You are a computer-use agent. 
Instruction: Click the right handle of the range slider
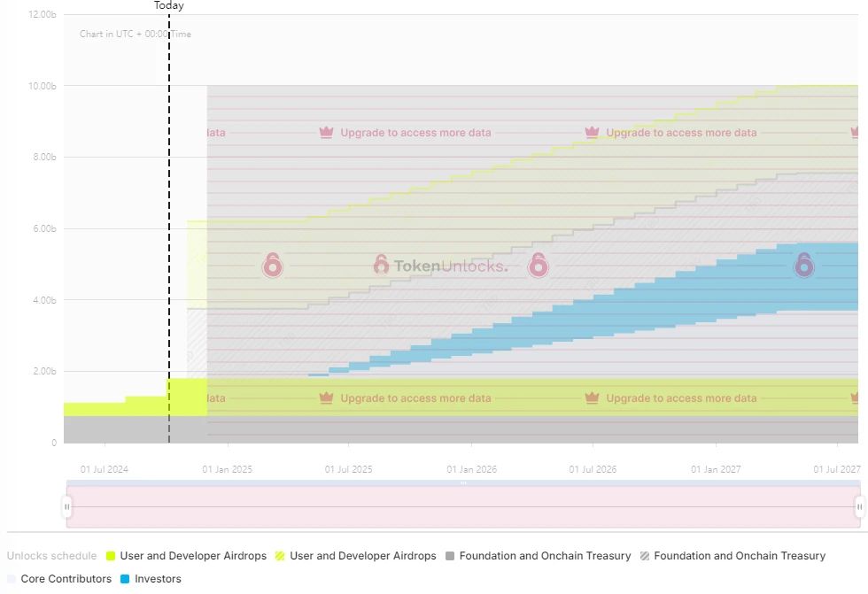[859, 507]
